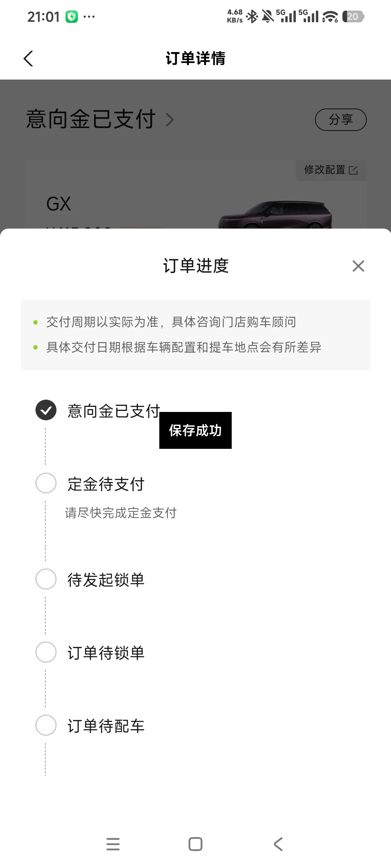Viewport: 391px width, 868px height.
Task: Select the 订单待配车 step circle
Action: pos(46,725)
